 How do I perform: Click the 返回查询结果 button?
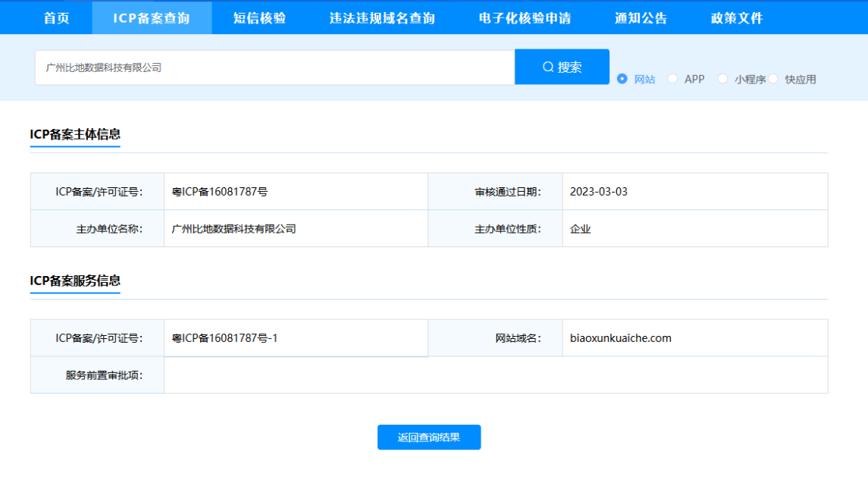[x=429, y=438]
